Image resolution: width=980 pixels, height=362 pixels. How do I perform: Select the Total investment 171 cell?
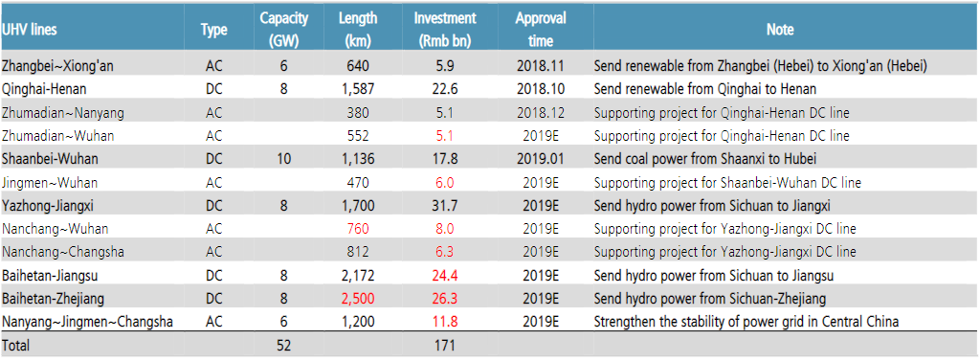444,345
